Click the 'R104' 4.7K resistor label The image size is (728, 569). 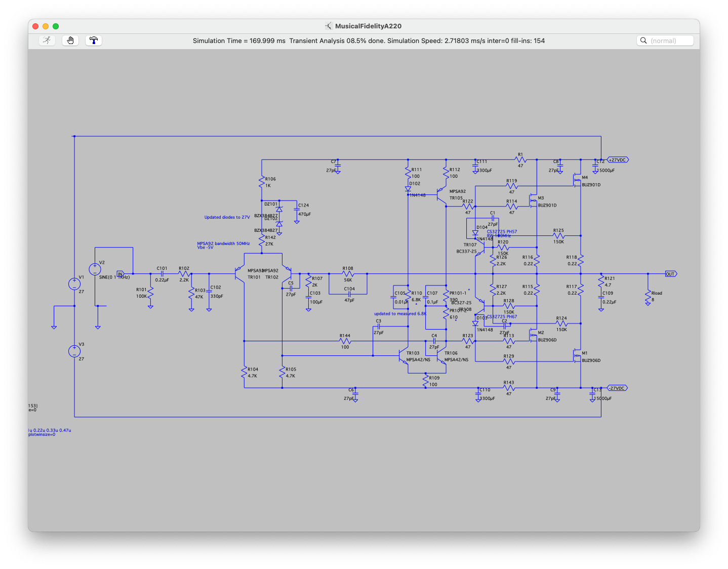point(253,370)
